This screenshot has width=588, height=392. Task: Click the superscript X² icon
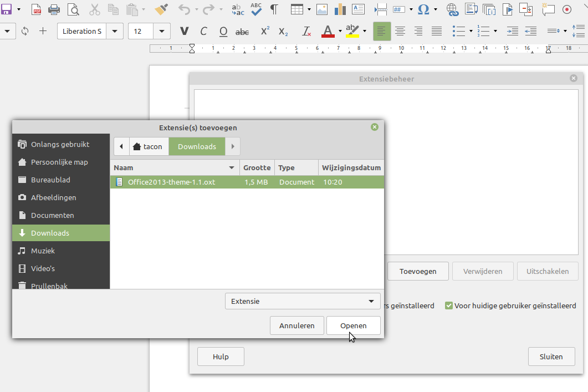(264, 31)
